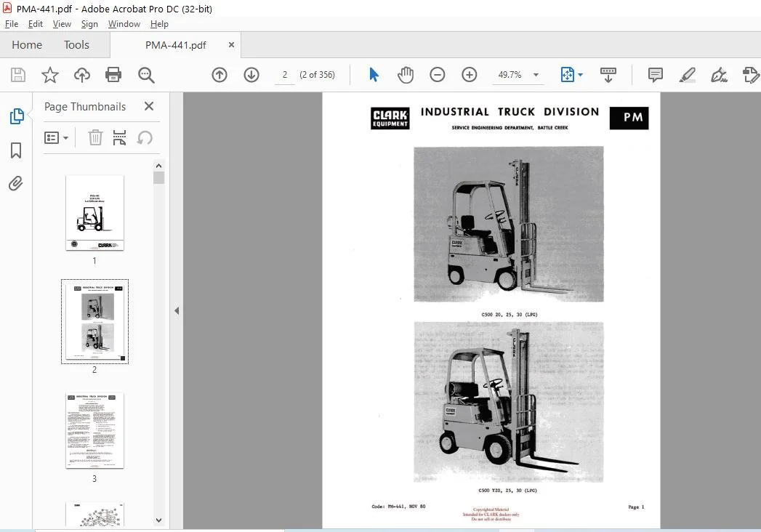Open thumbnail options menu dropdown
Image resolution: width=761 pixels, height=532 pixels.
tap(56, 138)
